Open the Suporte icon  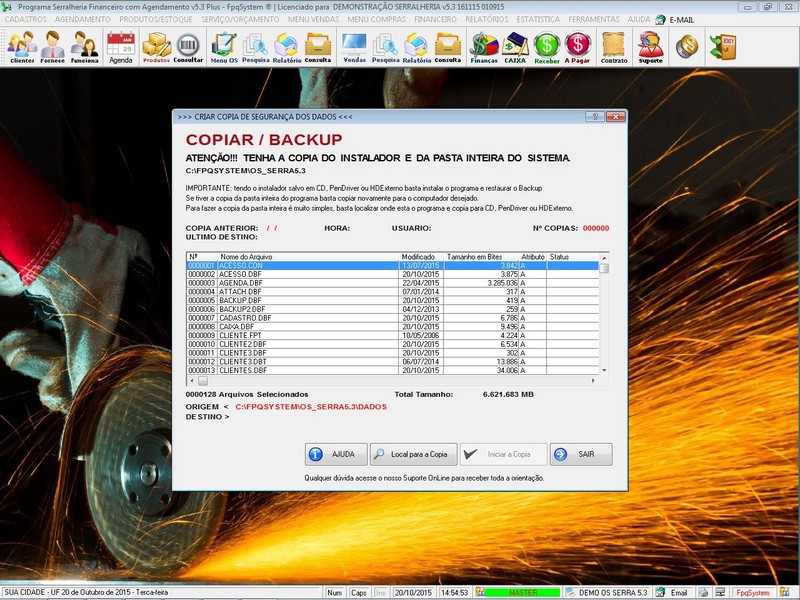coord(651,47)
